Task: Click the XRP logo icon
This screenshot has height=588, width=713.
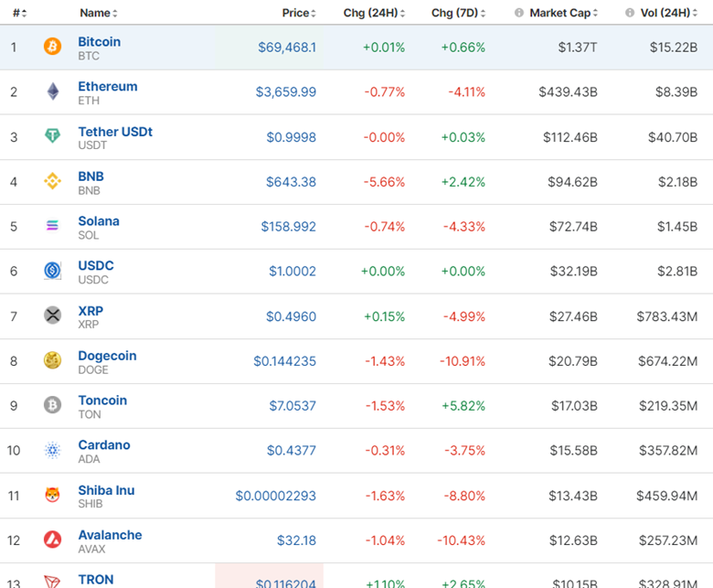Action: [52, 315]
